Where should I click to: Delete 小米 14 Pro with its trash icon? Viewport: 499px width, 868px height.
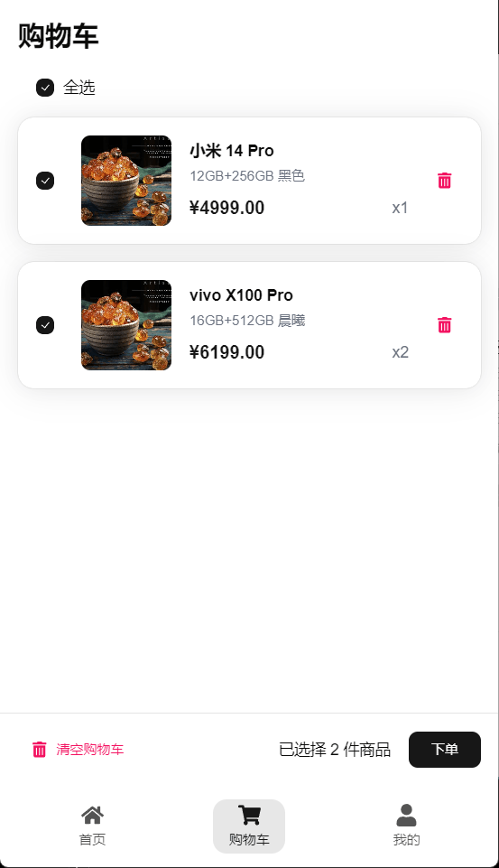pyautogui.click(x=444, y=181)
